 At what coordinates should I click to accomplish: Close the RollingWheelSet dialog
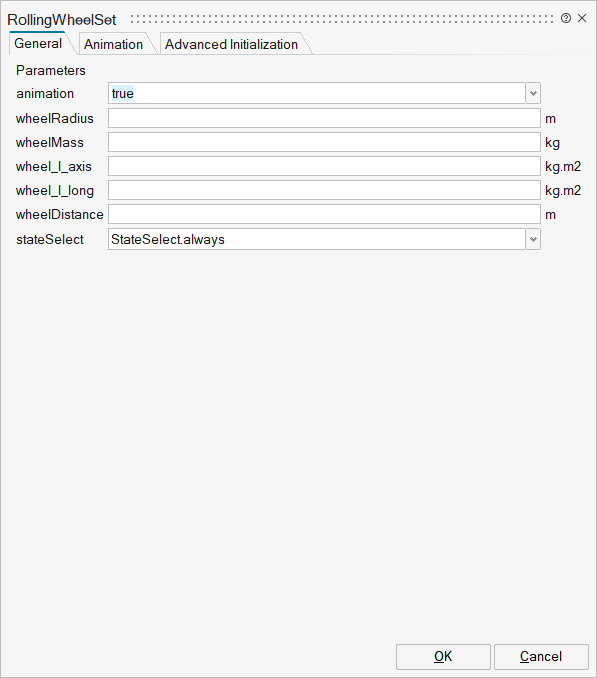[582, 18]
